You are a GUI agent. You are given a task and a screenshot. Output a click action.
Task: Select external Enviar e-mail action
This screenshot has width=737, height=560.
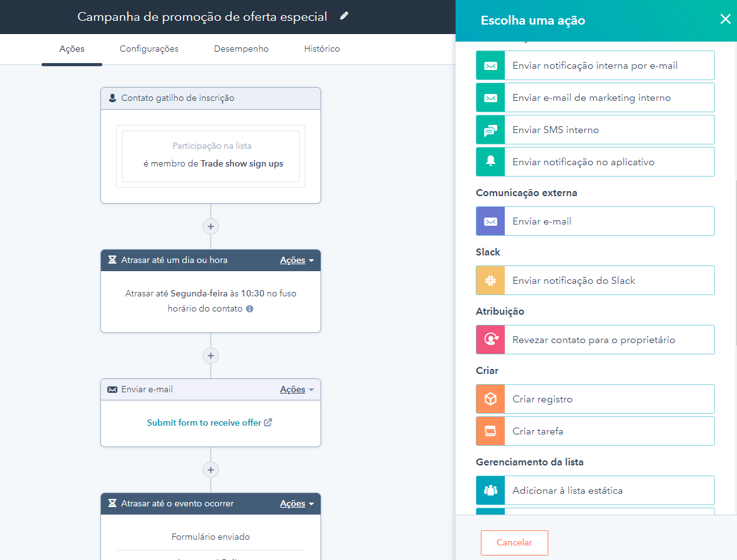click(595, 221)
